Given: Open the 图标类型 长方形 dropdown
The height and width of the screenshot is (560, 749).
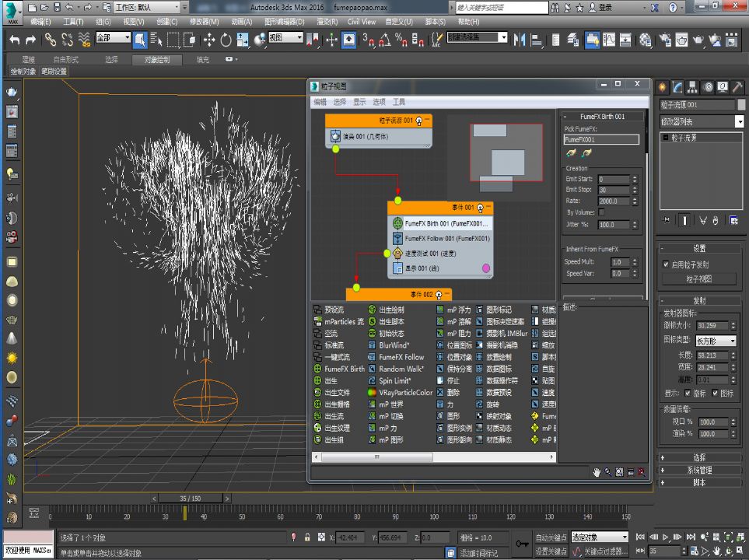Looking at the screenshot, I should [716, 341].
